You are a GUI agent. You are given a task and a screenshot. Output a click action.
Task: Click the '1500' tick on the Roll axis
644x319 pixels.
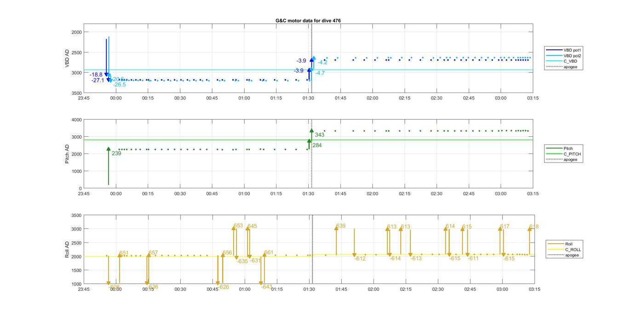click(x=76, y=270)
